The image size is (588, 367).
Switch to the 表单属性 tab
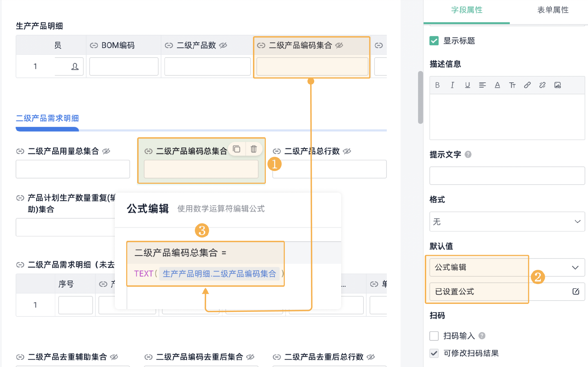(552, 10)
